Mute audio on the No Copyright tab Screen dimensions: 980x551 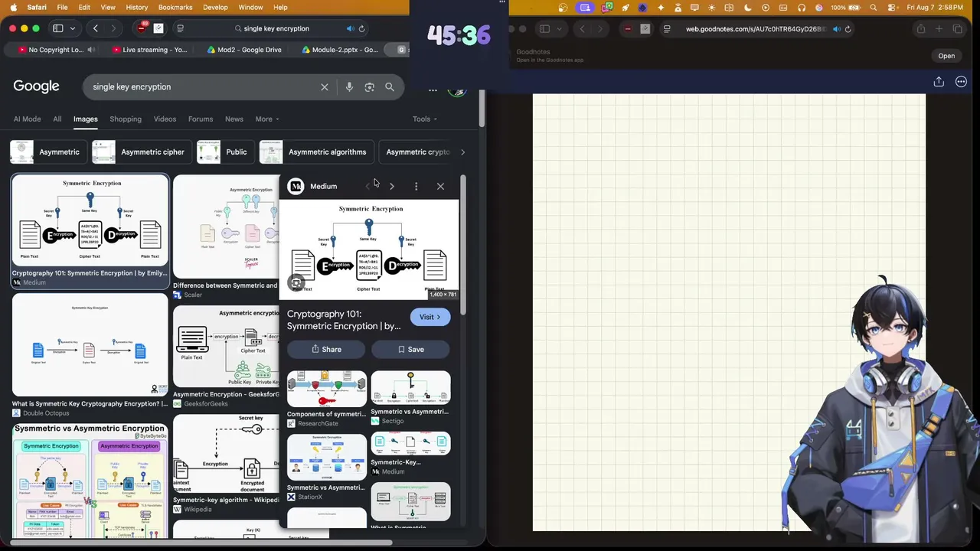point(91,50)
